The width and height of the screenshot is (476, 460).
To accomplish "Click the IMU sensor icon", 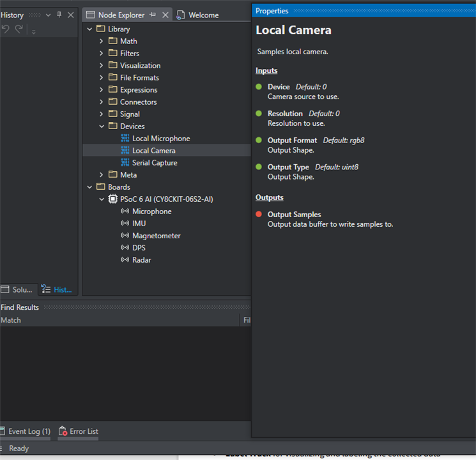I will pyautogui.click(x=125, y=223).
